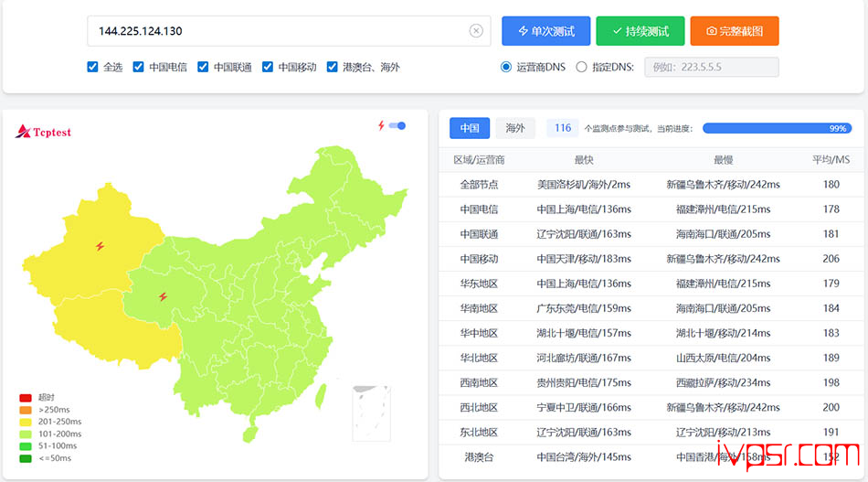
Task: Switch to the 中国 tab
Action: (470, 128)
